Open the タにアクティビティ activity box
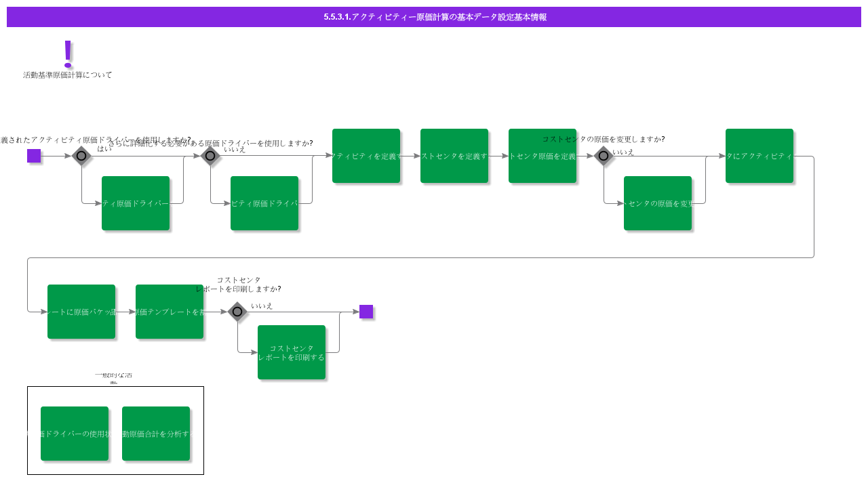 pyautogui.click(x=759, y=156)
